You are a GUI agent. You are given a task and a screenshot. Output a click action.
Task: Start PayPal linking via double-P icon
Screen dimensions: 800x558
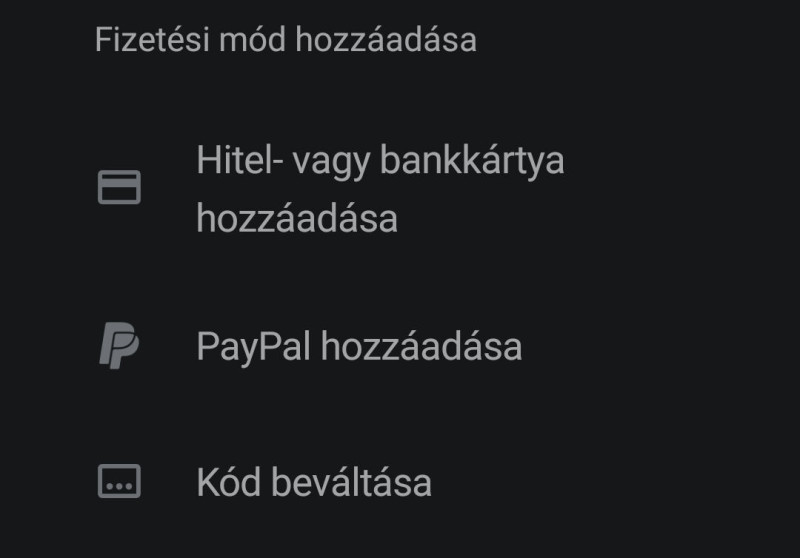(119, 345)
